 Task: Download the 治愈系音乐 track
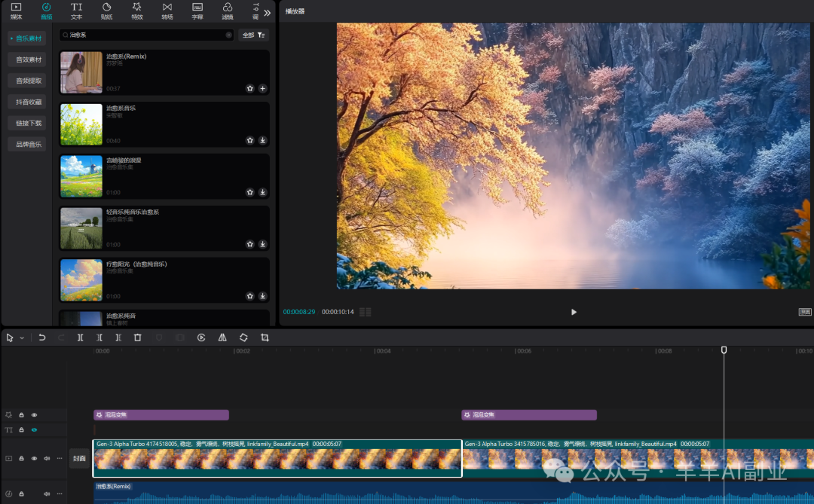[x=263, y=140]
